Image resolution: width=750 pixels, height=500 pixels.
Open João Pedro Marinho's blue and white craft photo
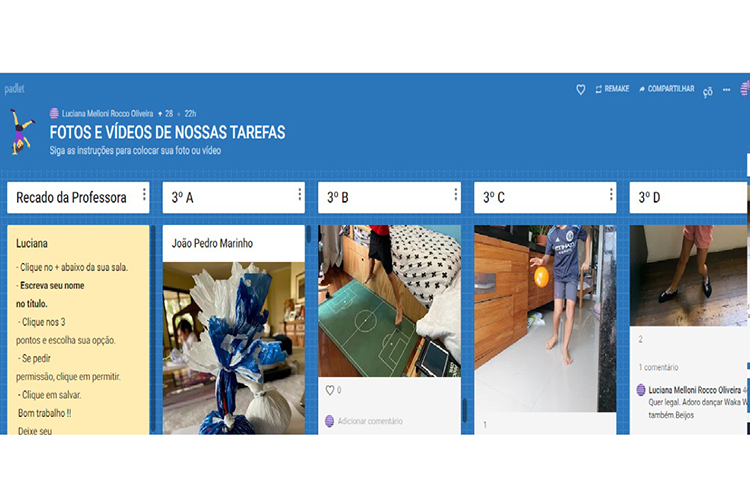click(x=233, y=348)
